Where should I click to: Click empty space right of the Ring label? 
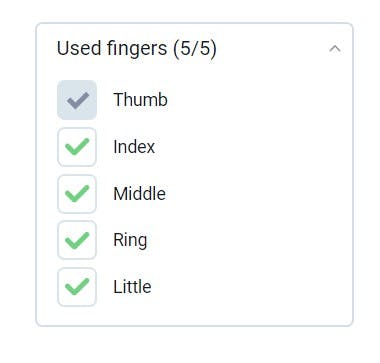(x=247, y=240)
